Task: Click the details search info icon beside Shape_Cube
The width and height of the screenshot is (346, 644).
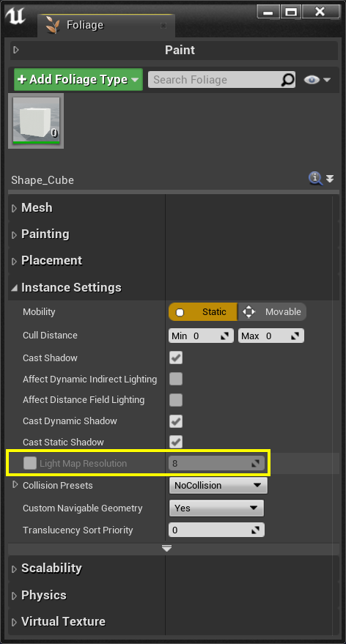Action: coord(315,179)
